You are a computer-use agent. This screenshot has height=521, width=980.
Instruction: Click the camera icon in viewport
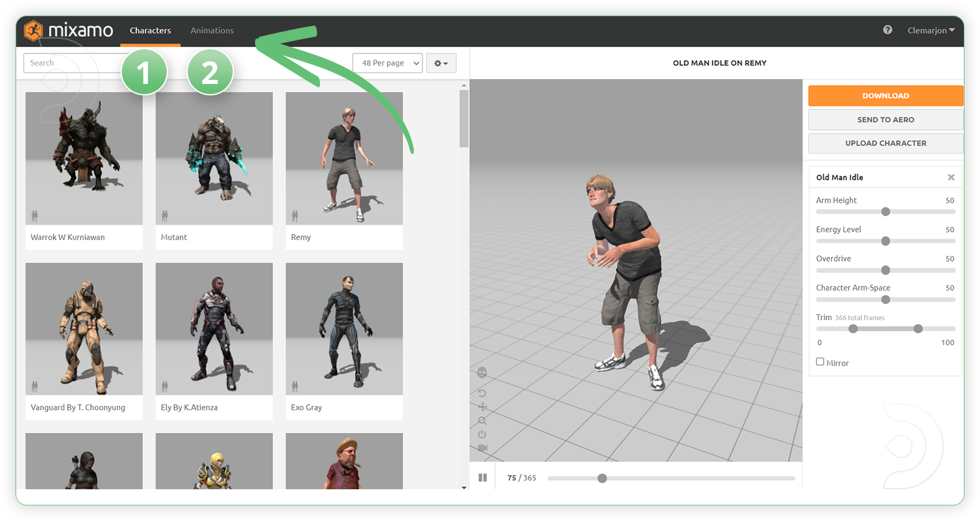pyautogui.click(x=482, y=448)
